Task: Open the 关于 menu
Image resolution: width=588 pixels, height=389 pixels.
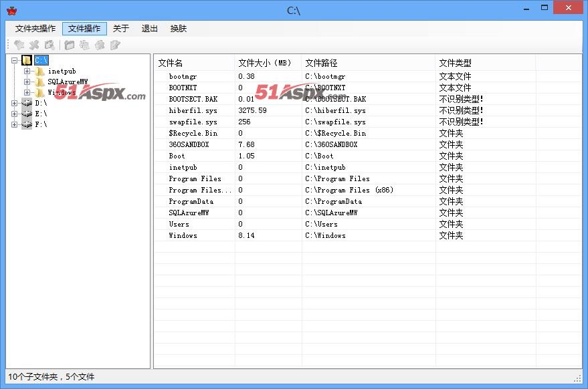Action: point(121,29)
